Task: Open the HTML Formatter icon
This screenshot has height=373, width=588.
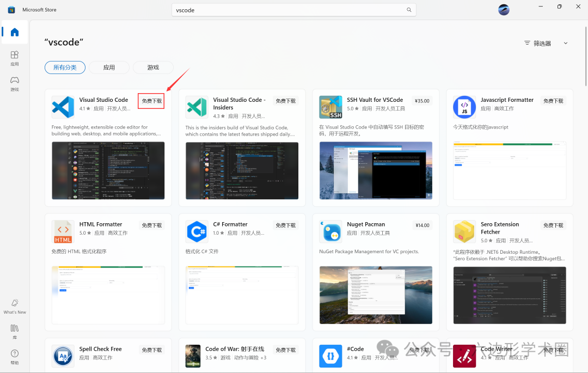Action: click(63, 231)
